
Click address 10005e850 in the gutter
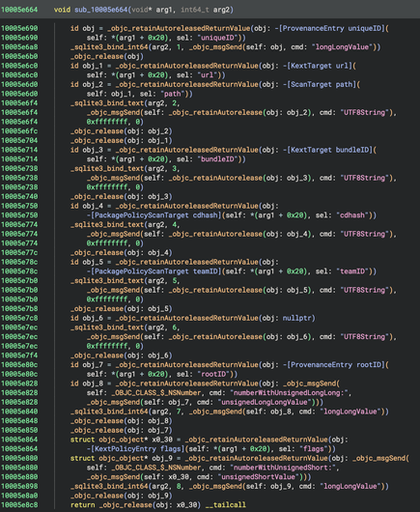tap(19, 430)
